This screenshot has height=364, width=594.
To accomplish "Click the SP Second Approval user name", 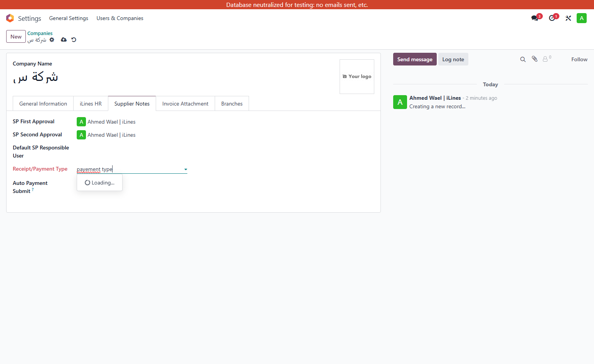I will point(111,135).
